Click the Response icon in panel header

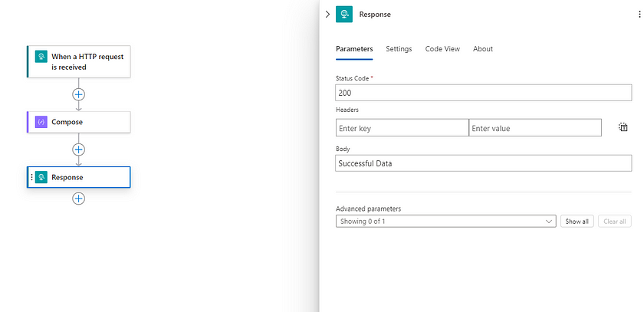pyautogui.click(x=344, y=15)
